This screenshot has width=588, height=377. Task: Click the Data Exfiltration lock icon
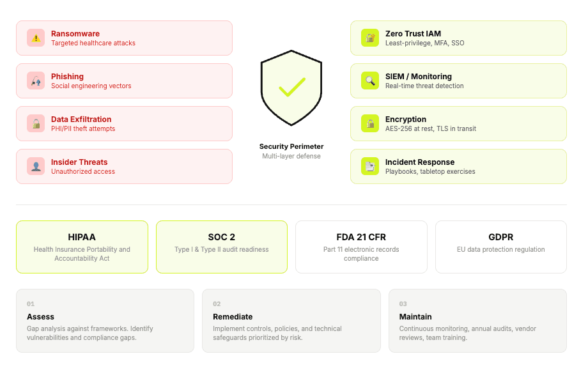coord(36,123)
